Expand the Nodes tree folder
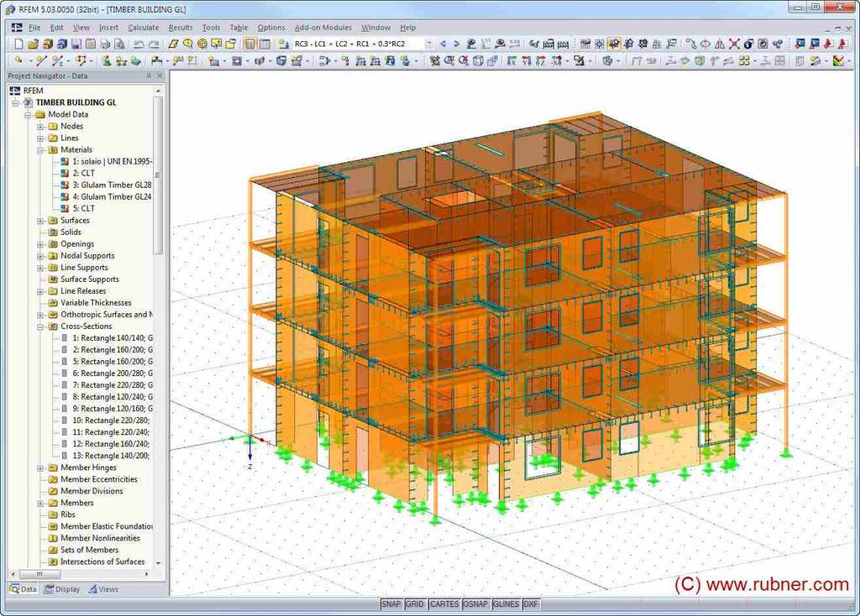860x616 pixels. click(40, 127)
